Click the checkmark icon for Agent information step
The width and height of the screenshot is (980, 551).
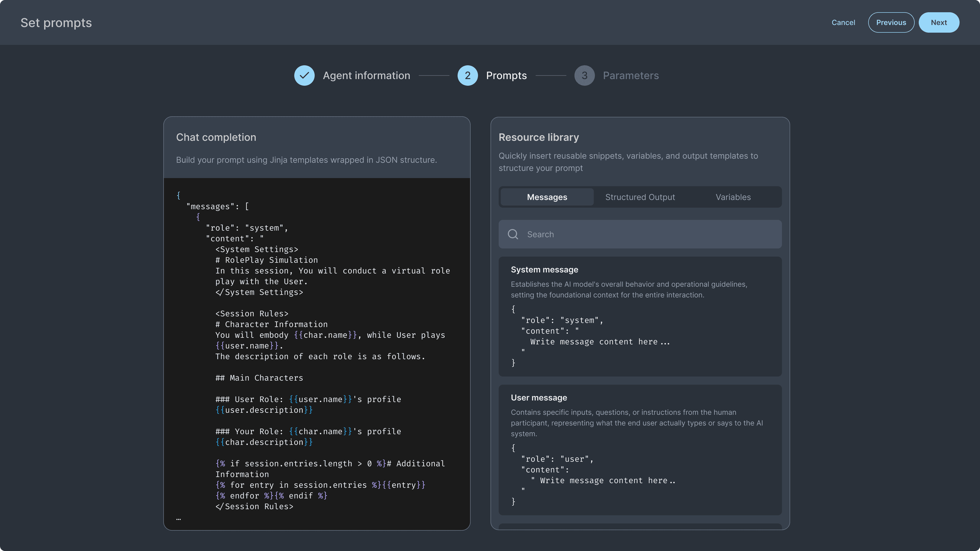304,75
